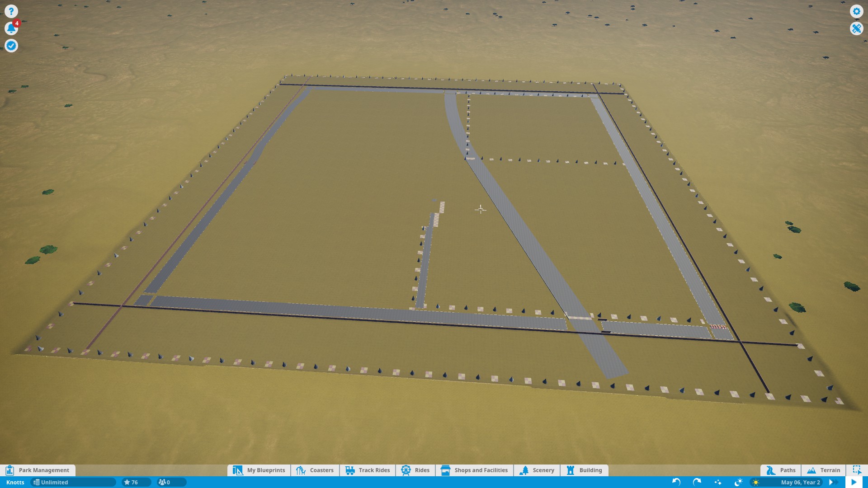Open the Coasters tab

pyautogui.click(x=315, y=470)
